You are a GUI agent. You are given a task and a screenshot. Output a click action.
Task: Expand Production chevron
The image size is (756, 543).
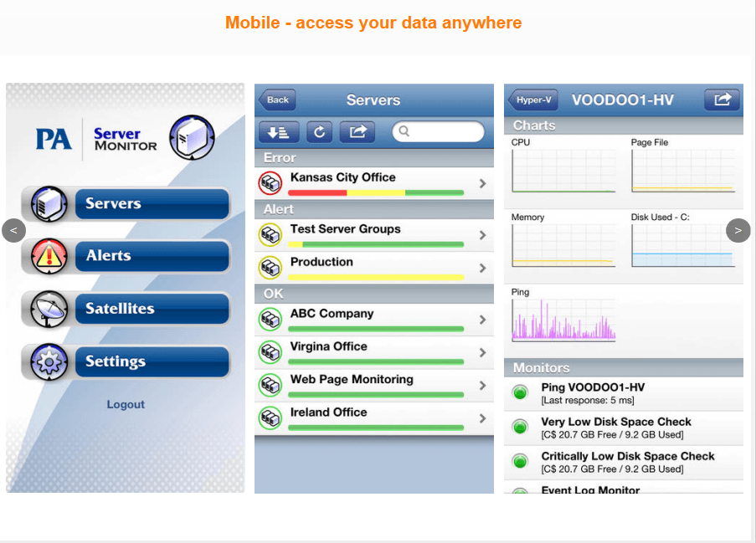482,268
